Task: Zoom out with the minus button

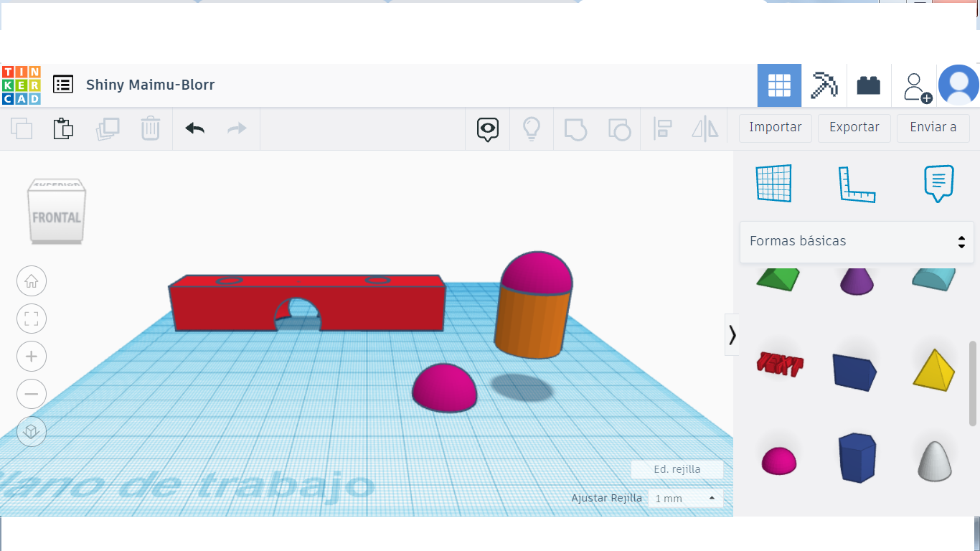Action: pos(32,394)
